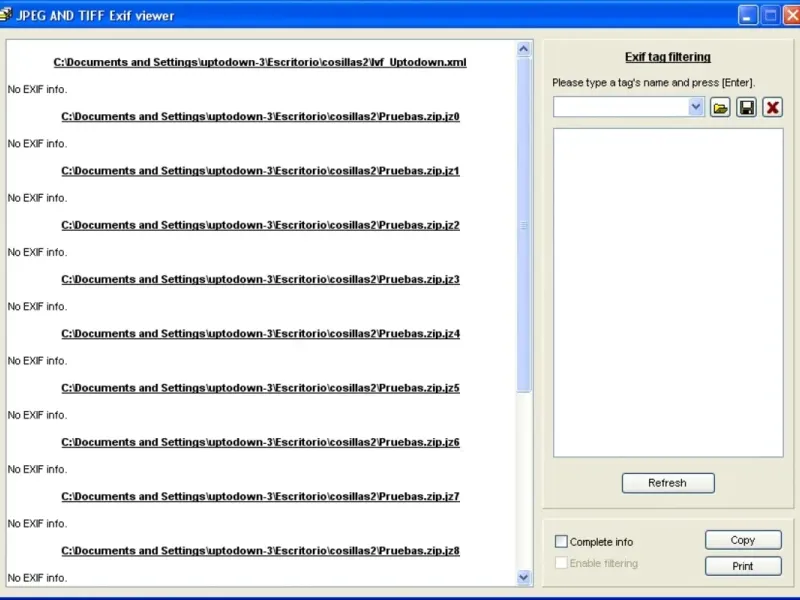Select the Pruebas.zip.jz4 file path

(260, 334)
